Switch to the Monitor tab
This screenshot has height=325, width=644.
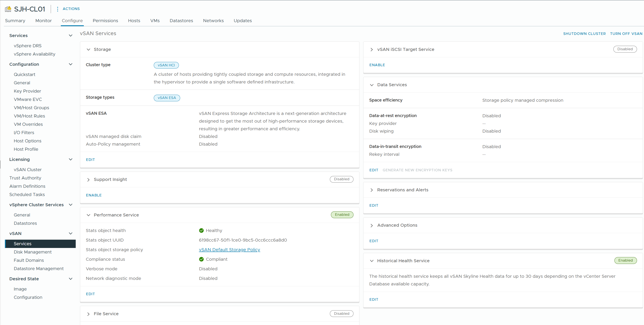(44, 20)
